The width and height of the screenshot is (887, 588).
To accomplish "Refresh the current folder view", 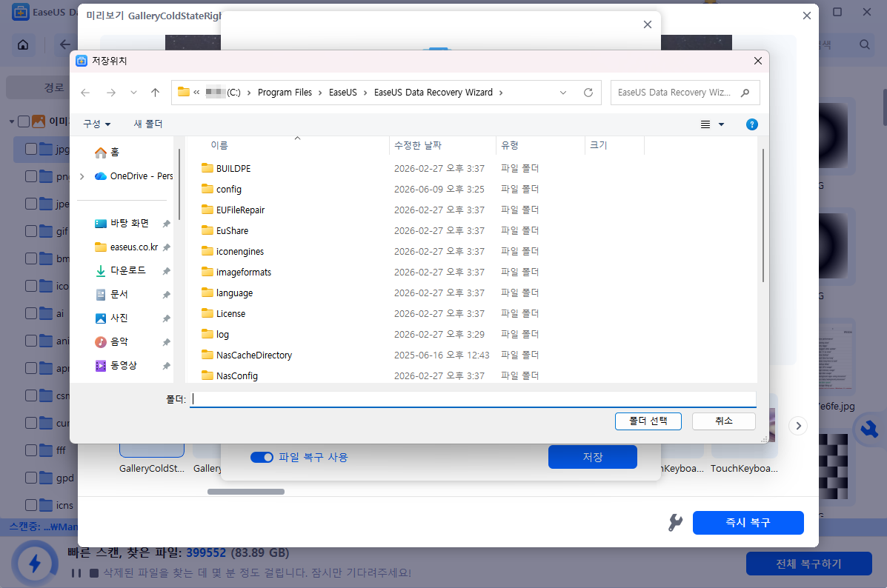I will pos(588,93).
